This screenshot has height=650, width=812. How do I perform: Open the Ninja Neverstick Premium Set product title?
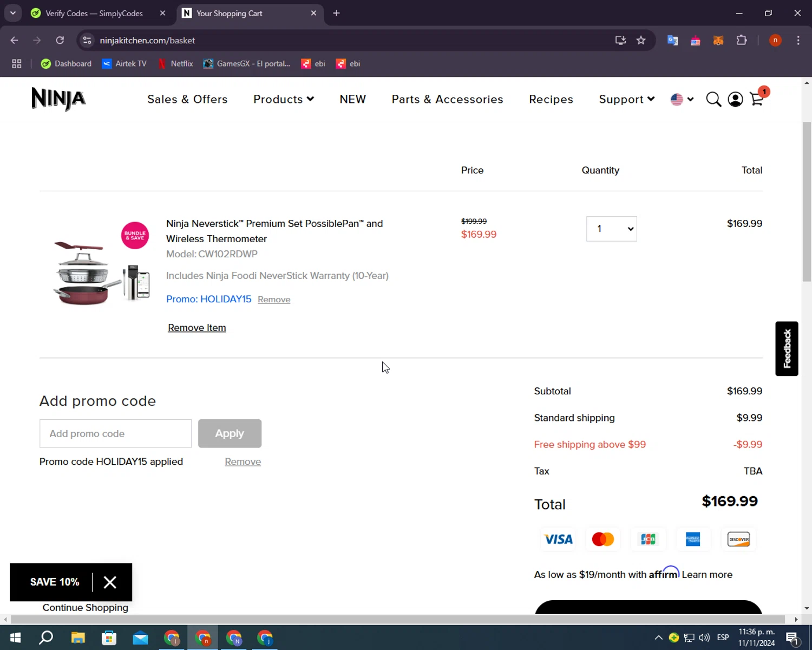274,231
